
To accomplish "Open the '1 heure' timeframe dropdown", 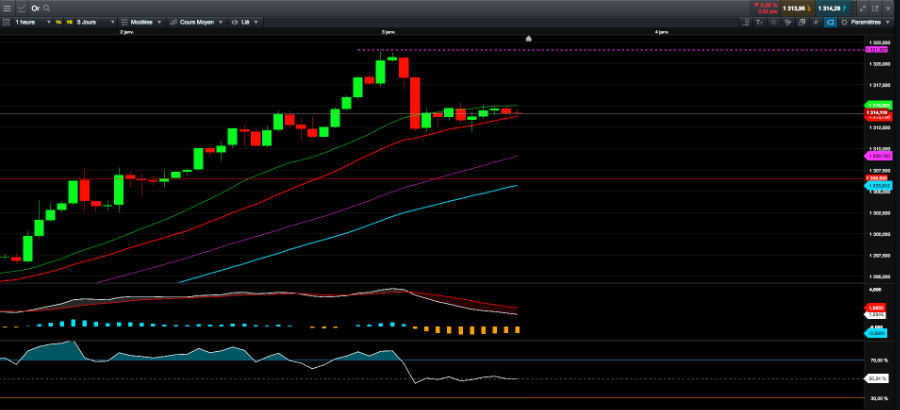I will (32, 22).
